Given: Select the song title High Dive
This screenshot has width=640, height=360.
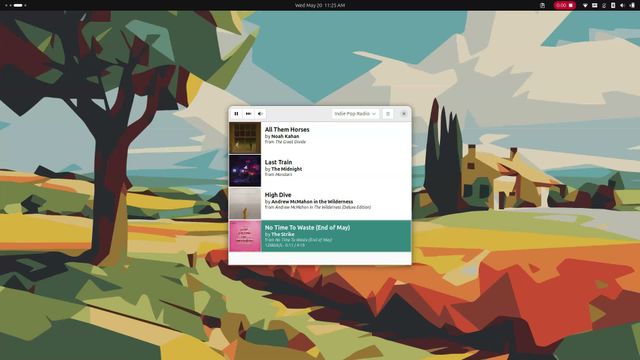Looking at the screenshot, I should click(x=278, y=195).
